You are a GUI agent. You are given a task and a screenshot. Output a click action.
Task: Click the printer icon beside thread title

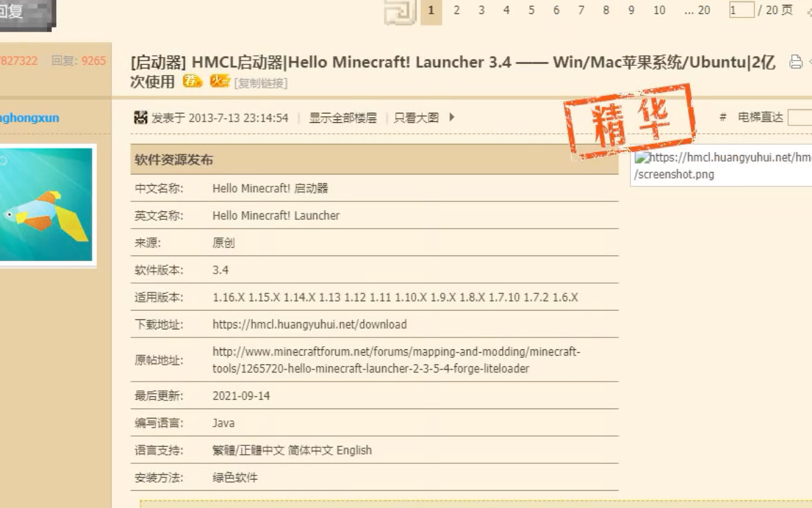coord(796,62)
